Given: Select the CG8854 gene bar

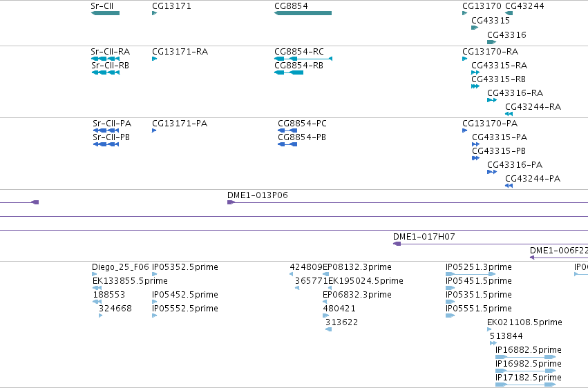Looking at the screenshot, I should [303, 13].
